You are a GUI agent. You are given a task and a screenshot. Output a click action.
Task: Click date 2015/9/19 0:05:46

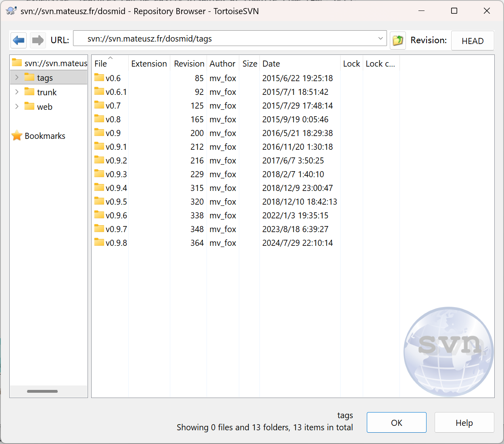point(295,119)
